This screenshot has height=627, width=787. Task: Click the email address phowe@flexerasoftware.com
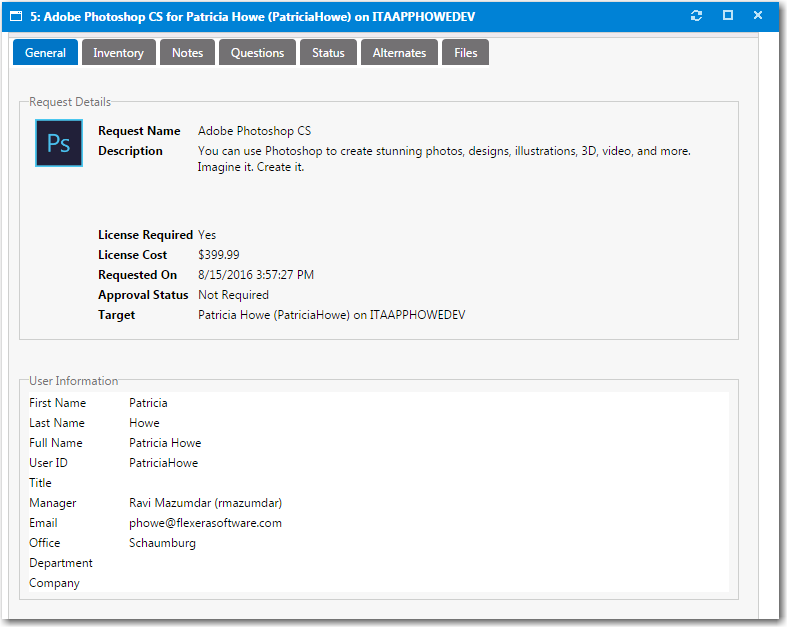point(205,523)
